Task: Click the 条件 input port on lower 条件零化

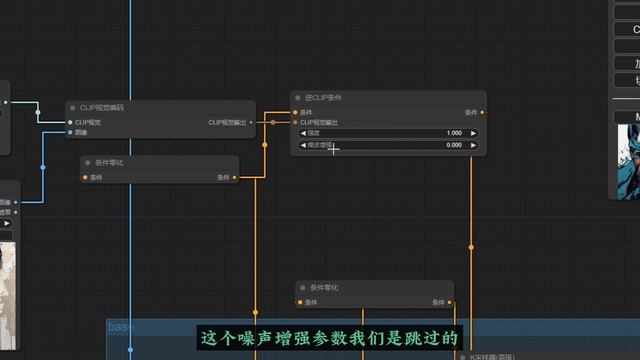Action: (300, 302)
